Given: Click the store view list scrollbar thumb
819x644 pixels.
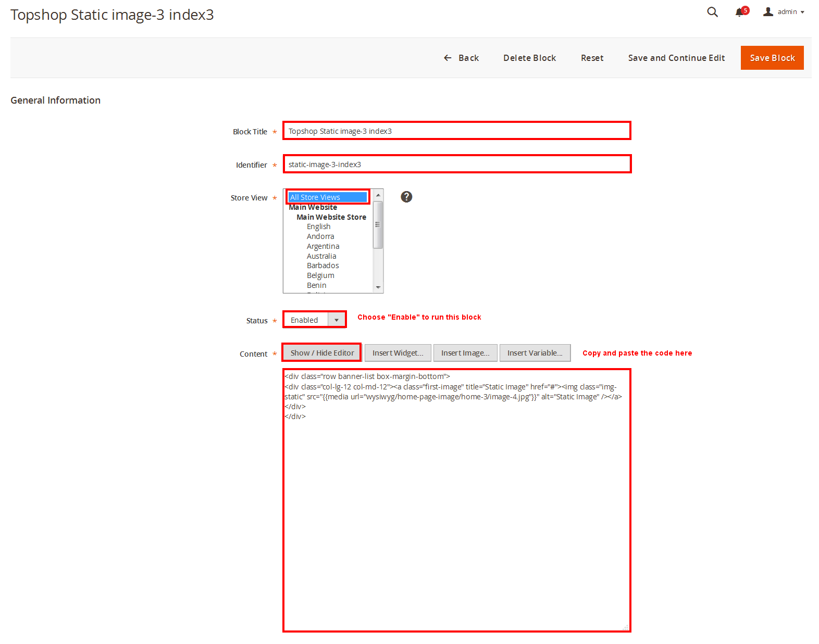Looking at the screenshot, I should [378, 224].
